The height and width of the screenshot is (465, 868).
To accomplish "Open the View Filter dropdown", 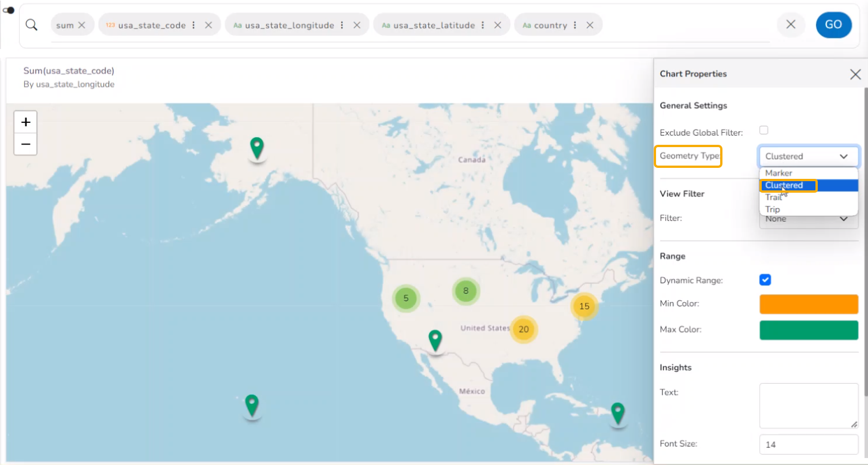I will tap(808, 220).
